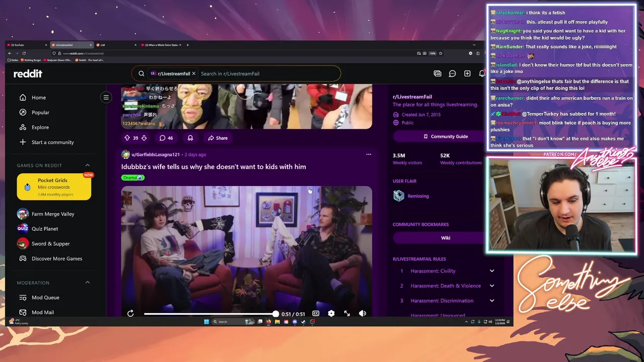Reload the page in the browser
Screen dimensions: 644x362
tap(24, 53)
